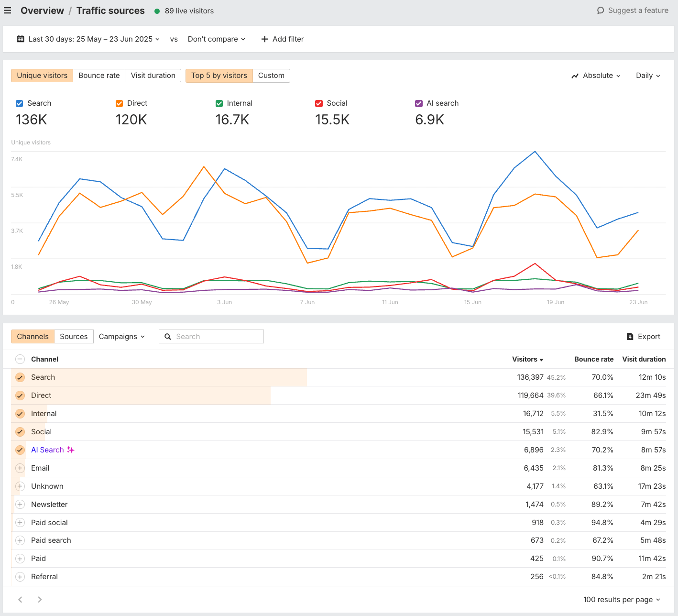678x616 pixels.
Task: Click the chart-line icon beside Absolute
Action: (575, 76)
